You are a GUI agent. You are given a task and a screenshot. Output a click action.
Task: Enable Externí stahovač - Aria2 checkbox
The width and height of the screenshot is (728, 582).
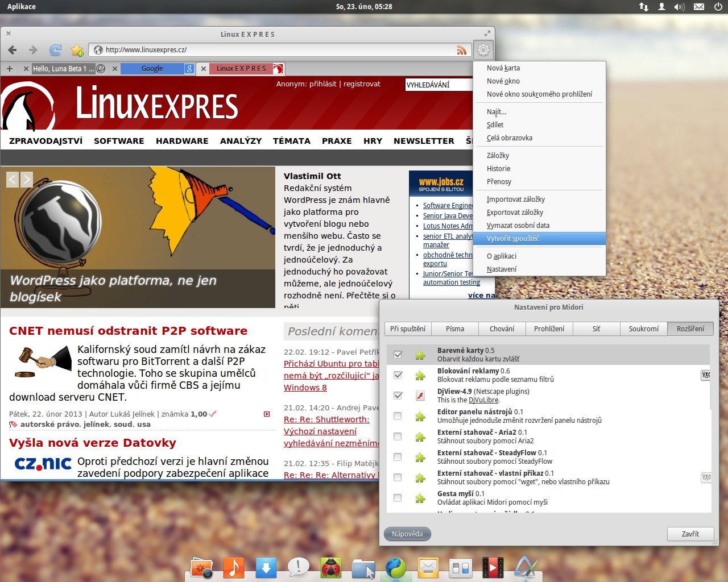point(398,436)
